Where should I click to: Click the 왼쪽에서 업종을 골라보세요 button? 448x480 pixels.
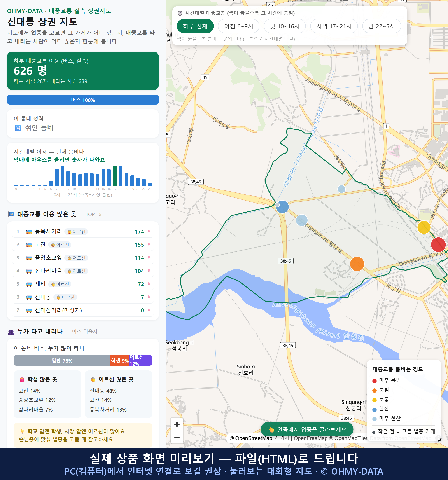[x=307, y=429]
